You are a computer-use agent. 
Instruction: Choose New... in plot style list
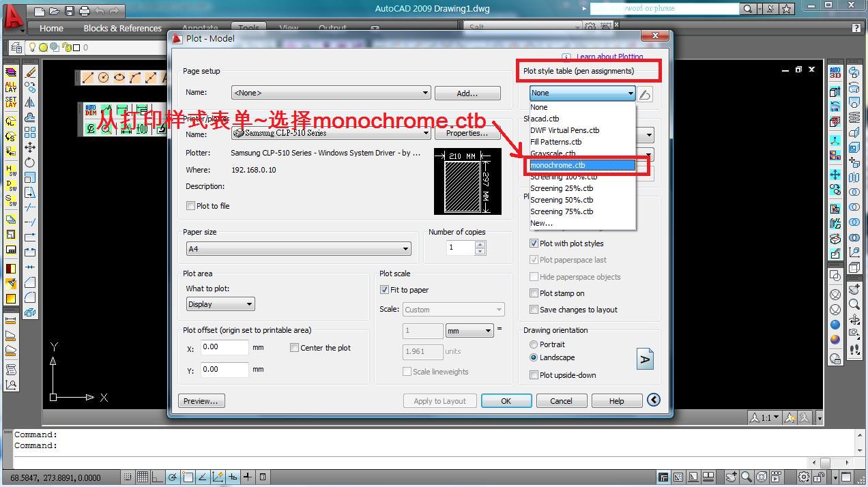[583, 223]
